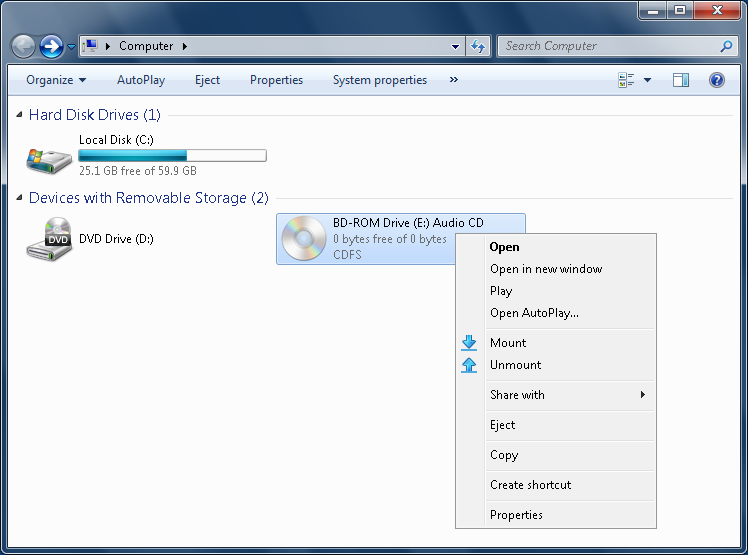Click the Back navigation arrow
The height and width of the screenshot is (555, 748).
click(23, 46)
